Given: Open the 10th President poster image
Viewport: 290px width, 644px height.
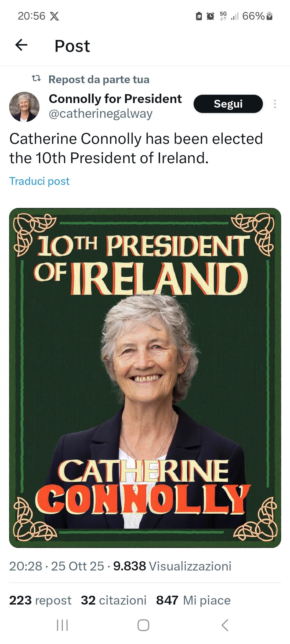Looking at the screenshot, I should coord(145,378).
